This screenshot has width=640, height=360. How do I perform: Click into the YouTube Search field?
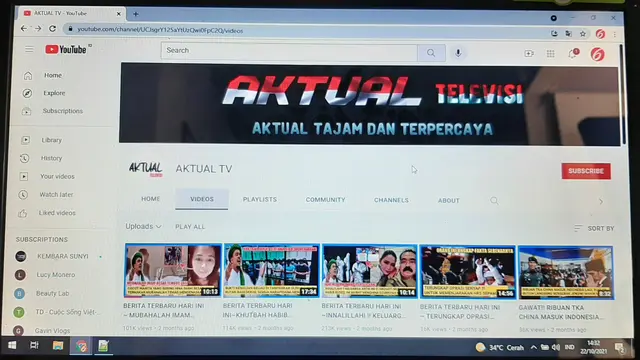289,51
